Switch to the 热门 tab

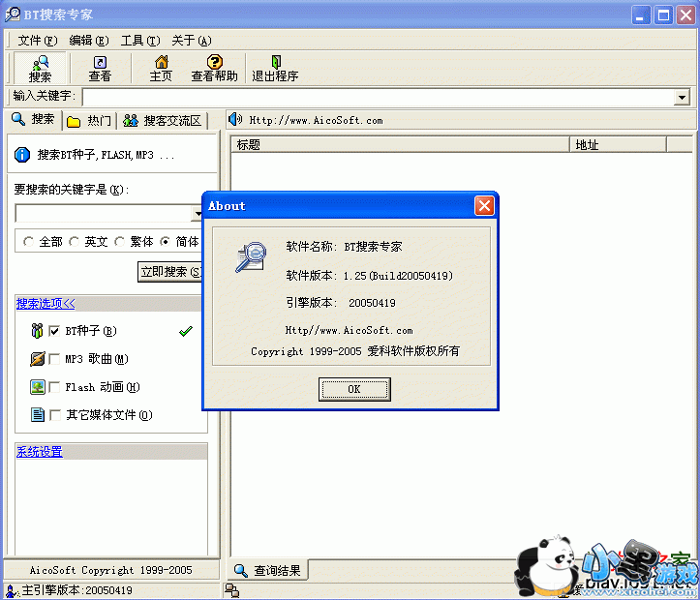click(x=89, y=121)
